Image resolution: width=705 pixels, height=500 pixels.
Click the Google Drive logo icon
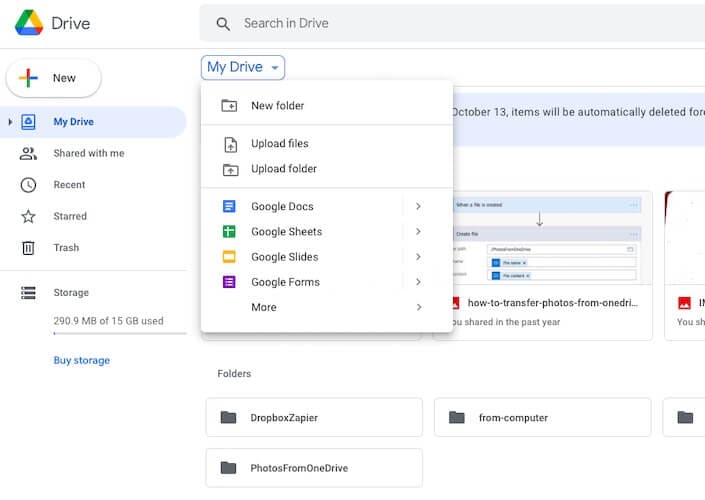pyautogui.click(x=29, y=23)
